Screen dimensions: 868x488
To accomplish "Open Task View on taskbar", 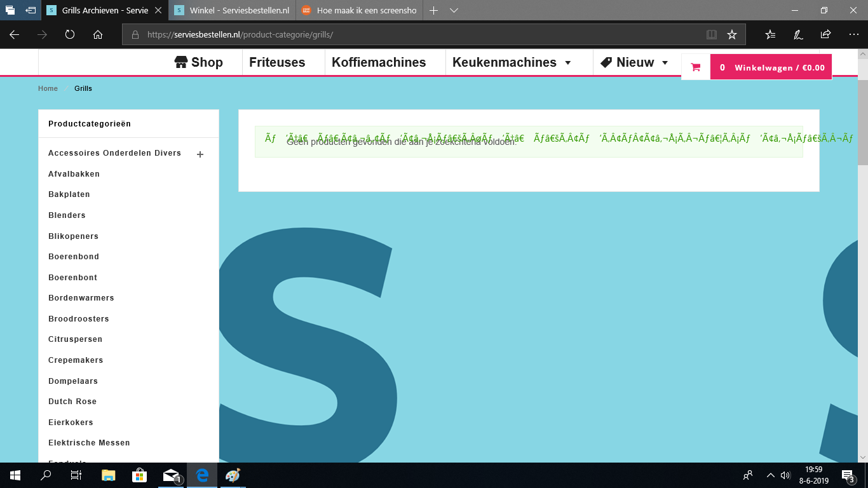I will tap(76, 475).
